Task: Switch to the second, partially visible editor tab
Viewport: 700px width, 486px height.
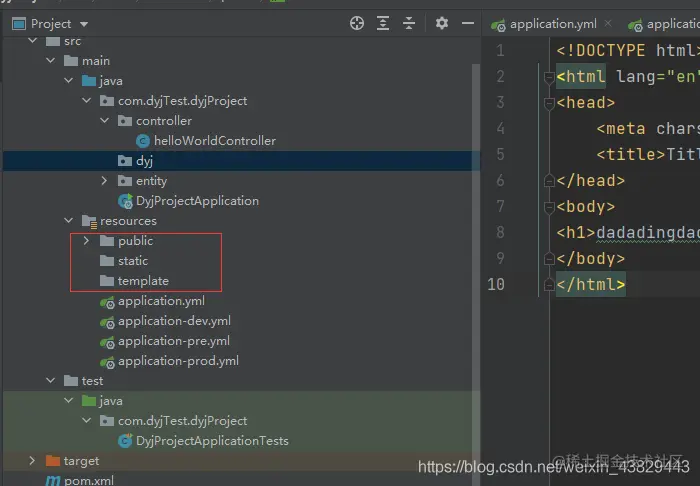Action: tap(663, 24)
